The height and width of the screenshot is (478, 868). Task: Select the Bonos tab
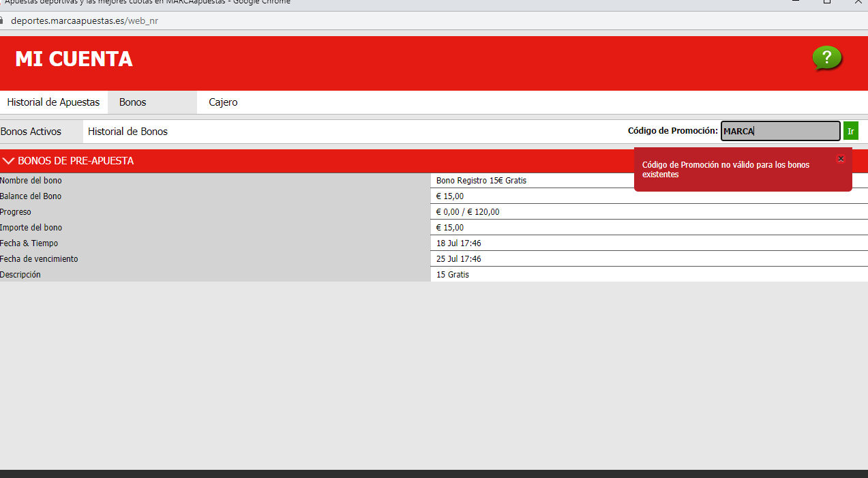pyautogui.click(x=152, y=102)
